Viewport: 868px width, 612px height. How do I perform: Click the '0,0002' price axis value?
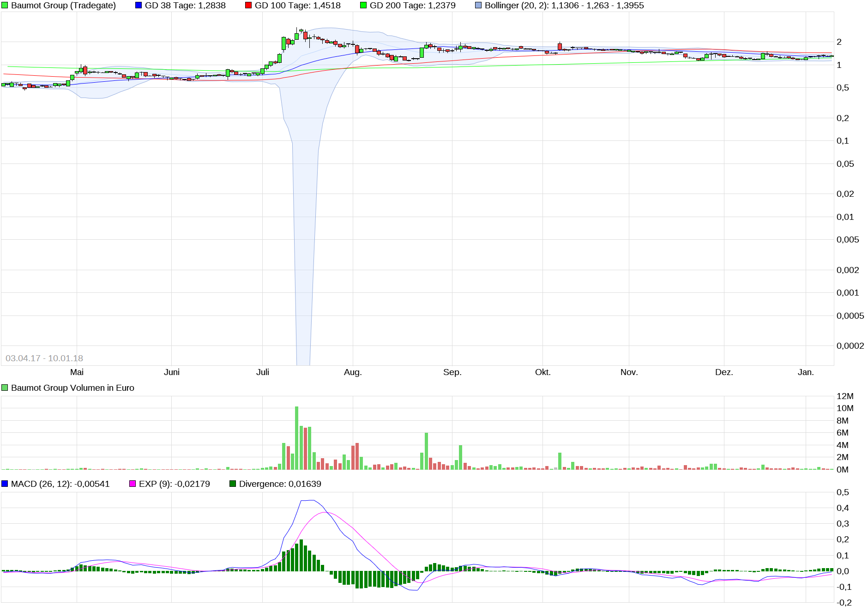point(850,346)
